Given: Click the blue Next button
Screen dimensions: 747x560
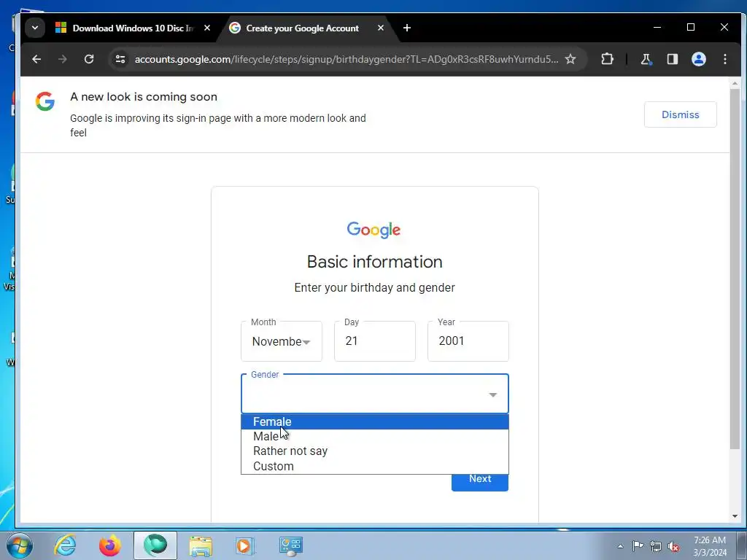Looking at the screenshot, I should (480, 480).
